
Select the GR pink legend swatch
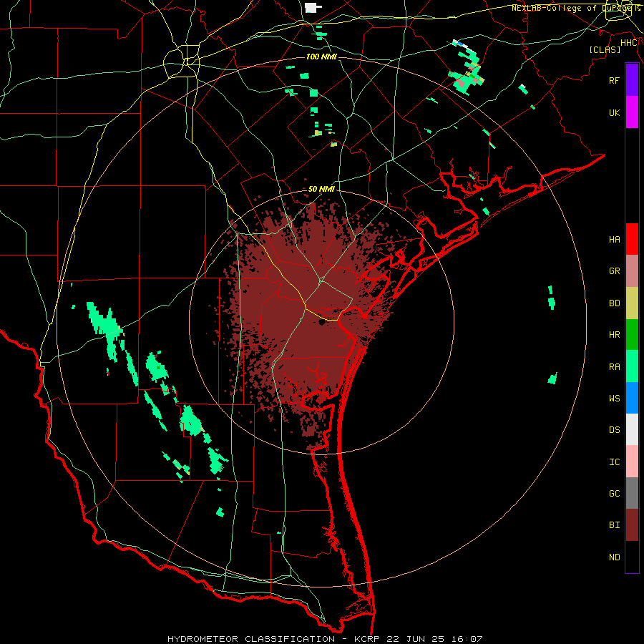pos(632,271)
